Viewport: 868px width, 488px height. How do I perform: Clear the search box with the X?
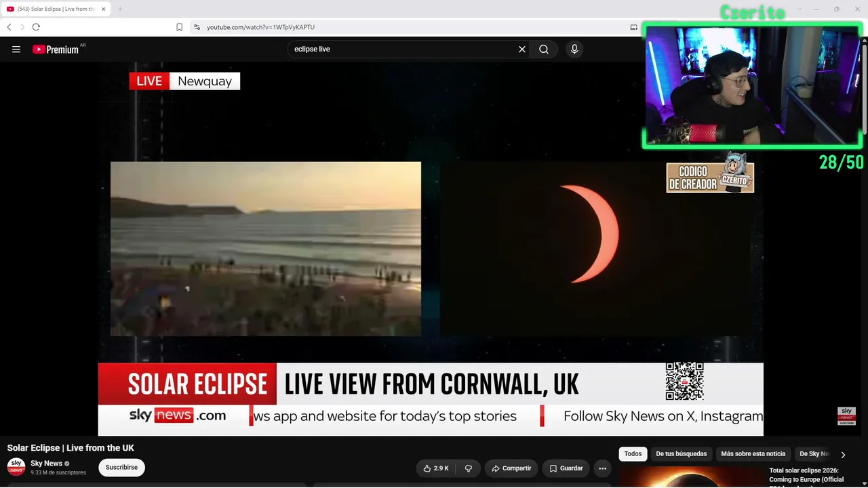(522, 49)
